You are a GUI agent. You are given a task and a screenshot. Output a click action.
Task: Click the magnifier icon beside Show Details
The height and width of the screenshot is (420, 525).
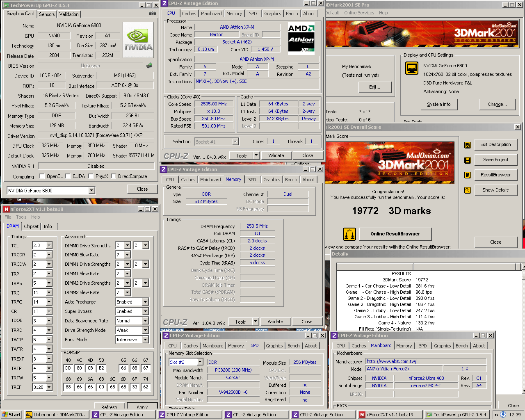pyautogui.click(x=468, y=190)
